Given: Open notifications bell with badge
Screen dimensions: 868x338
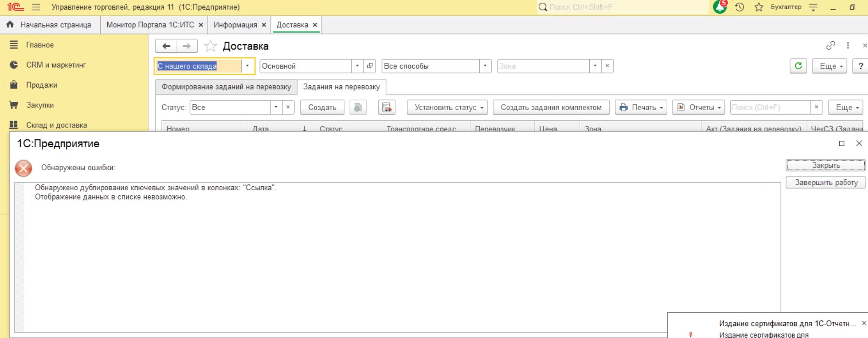Looking at the screenshot, I should 720,7.
